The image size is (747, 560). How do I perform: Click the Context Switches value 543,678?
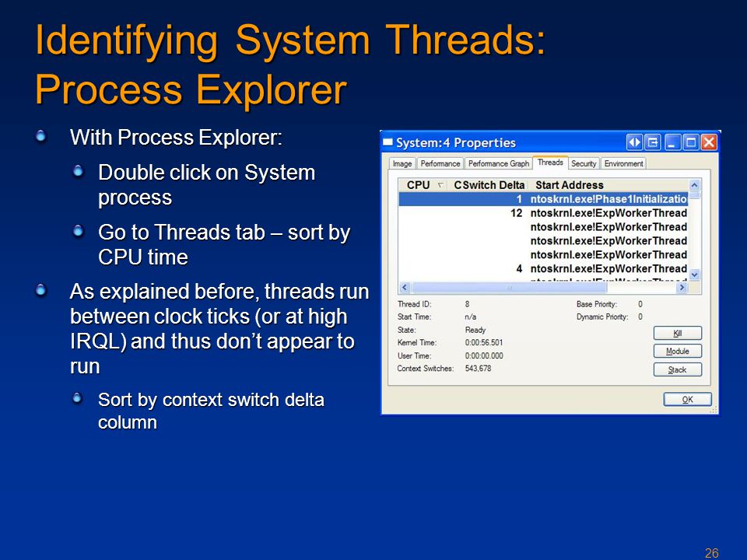pos(478,368)
